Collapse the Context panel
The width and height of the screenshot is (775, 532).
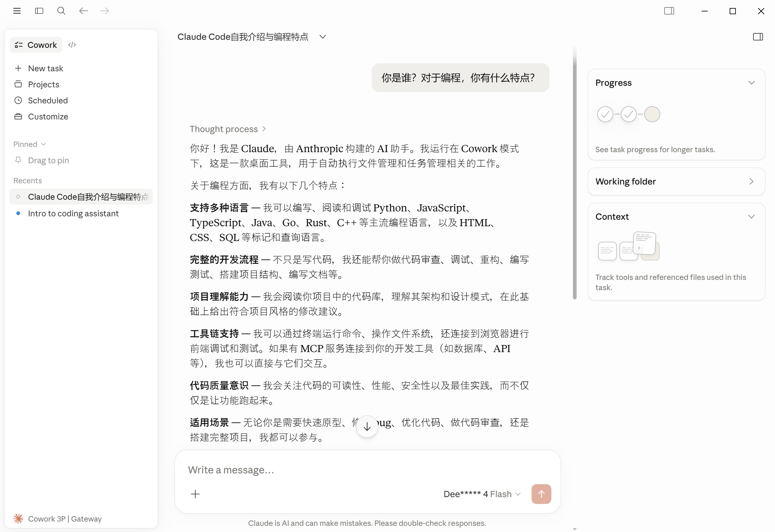751,217
